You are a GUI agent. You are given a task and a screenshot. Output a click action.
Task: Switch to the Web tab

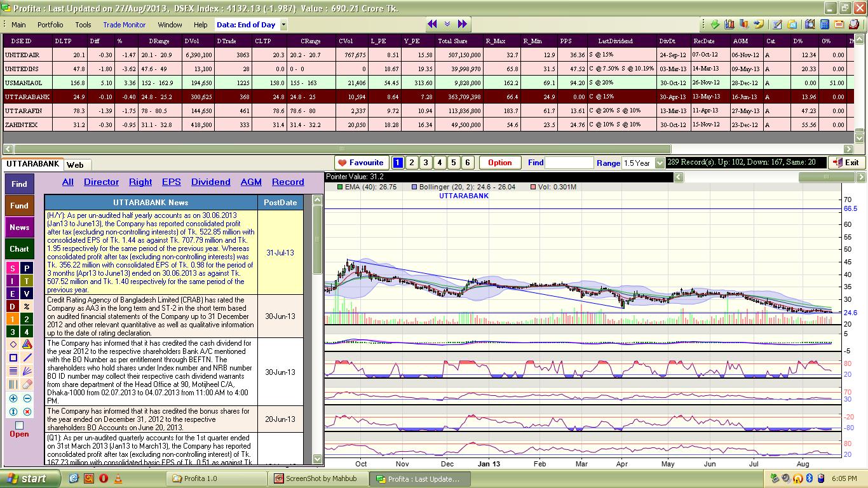pos(75,165)
